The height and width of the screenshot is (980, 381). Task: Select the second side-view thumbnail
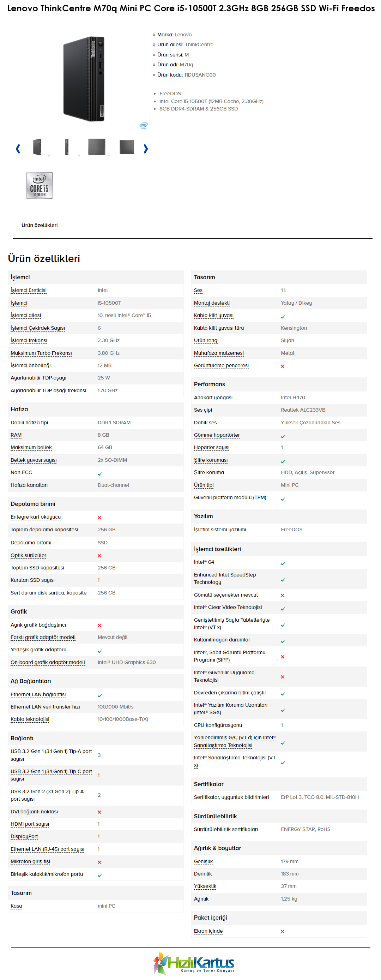pyautogui.click(x=67, y=147)
